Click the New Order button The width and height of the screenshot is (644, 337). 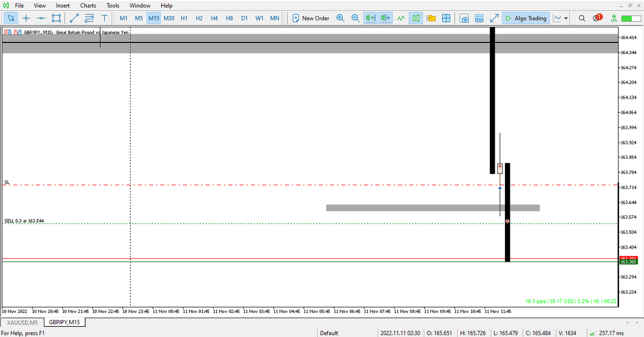[311, 18]
